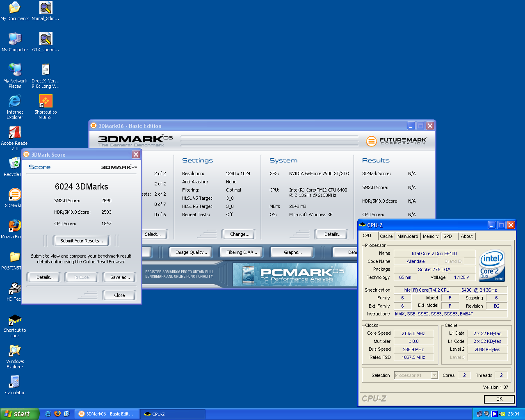Open My Computer desktop icon
The height and width of the screenshot is (420, 525).
15,42
